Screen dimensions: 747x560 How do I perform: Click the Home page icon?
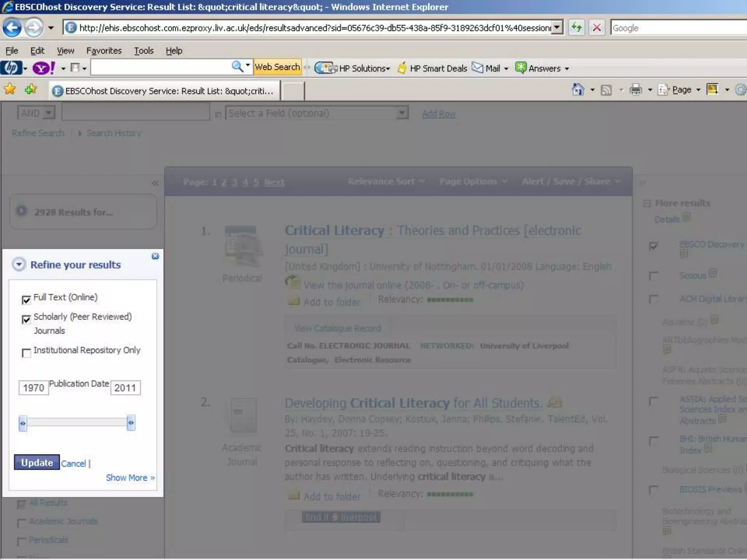[x=578, y=90]
